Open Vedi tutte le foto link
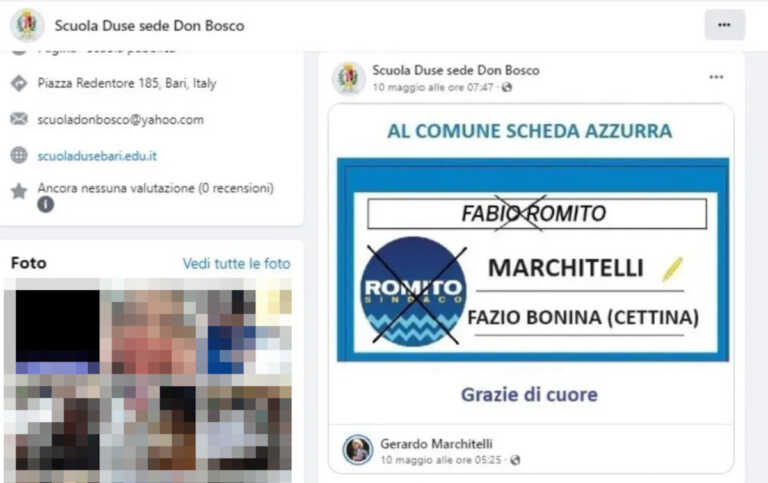The image size is (768, 483). click(x=237, y=264)
